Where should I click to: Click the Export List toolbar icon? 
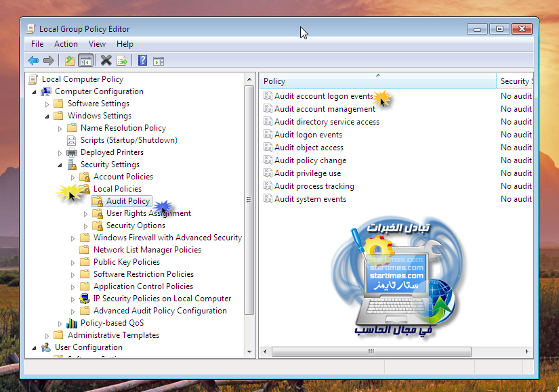(x=122, y=61)
